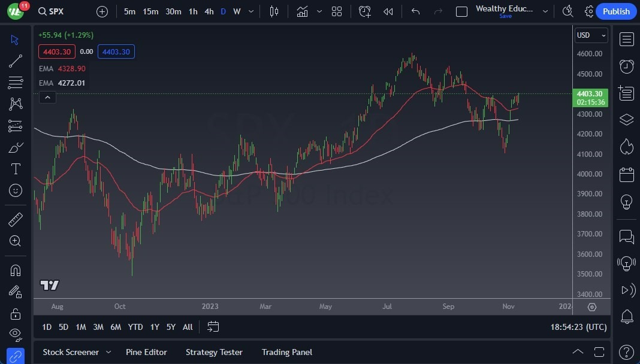Open the XABCD pattern tool
The image size is (640, 364).
[15, 104]
